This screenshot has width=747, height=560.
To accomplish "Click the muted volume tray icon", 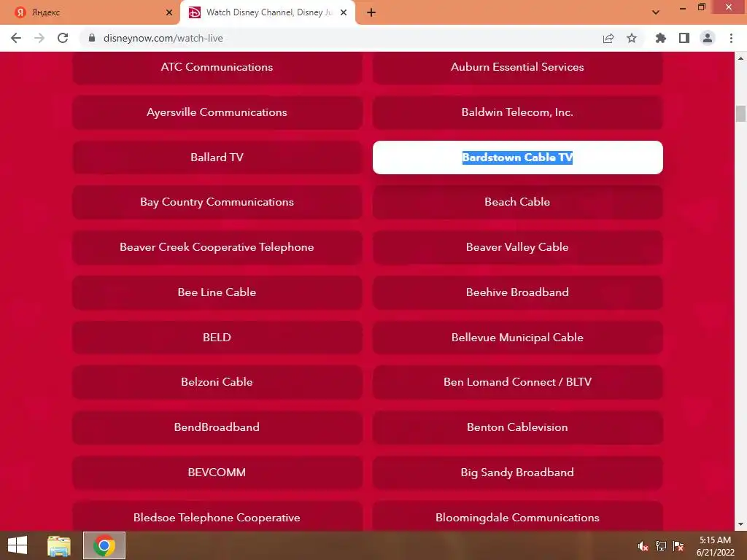I will coord(643,546).
